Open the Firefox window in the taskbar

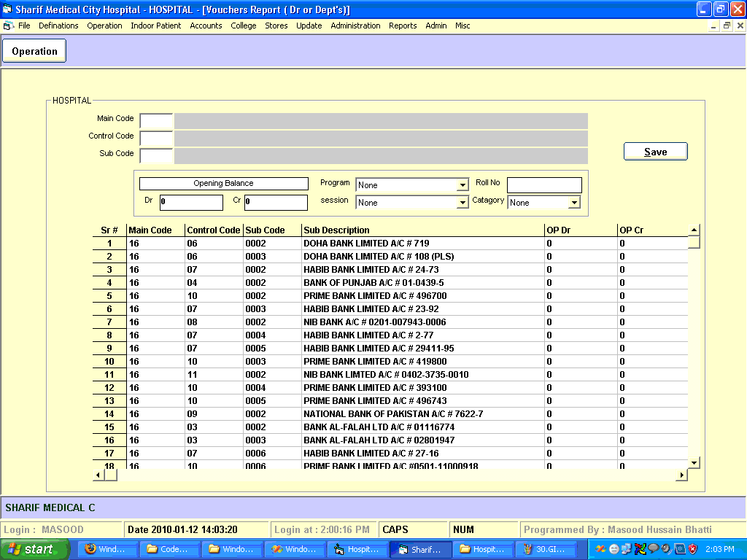107,550
